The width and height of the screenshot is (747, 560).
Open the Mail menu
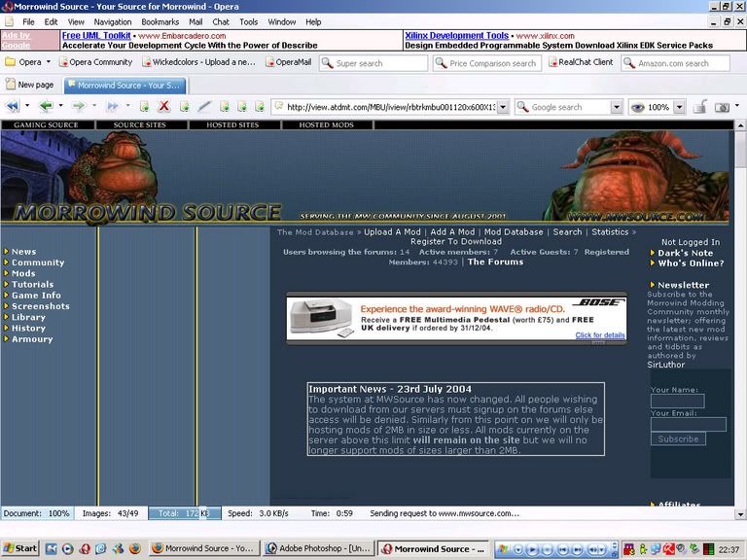pos(196,22)
